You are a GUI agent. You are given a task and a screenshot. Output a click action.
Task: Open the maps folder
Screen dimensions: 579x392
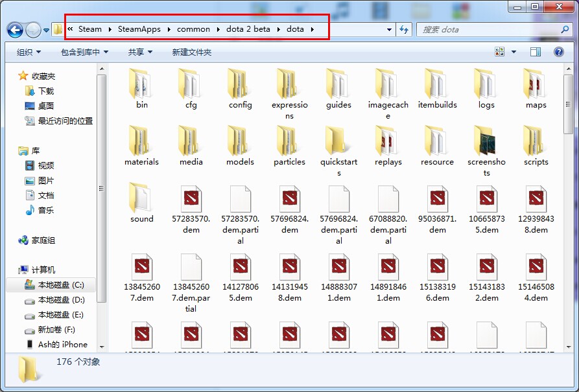point(536,89)
